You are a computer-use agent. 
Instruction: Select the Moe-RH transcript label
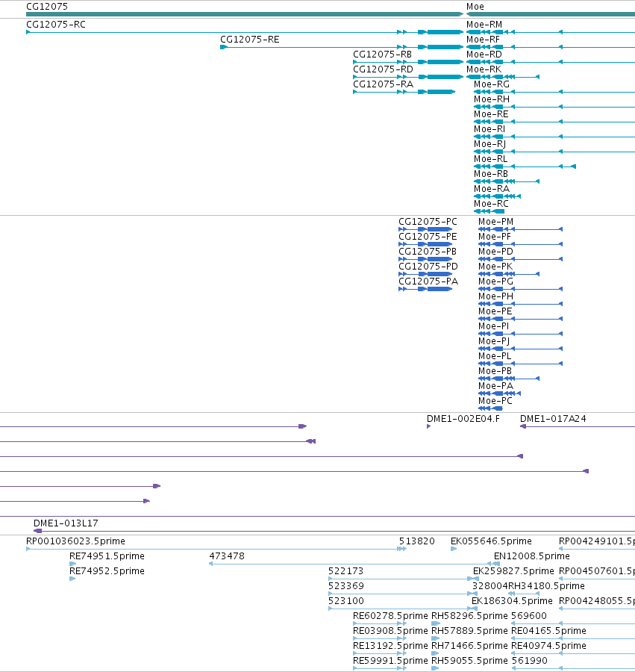492,99
